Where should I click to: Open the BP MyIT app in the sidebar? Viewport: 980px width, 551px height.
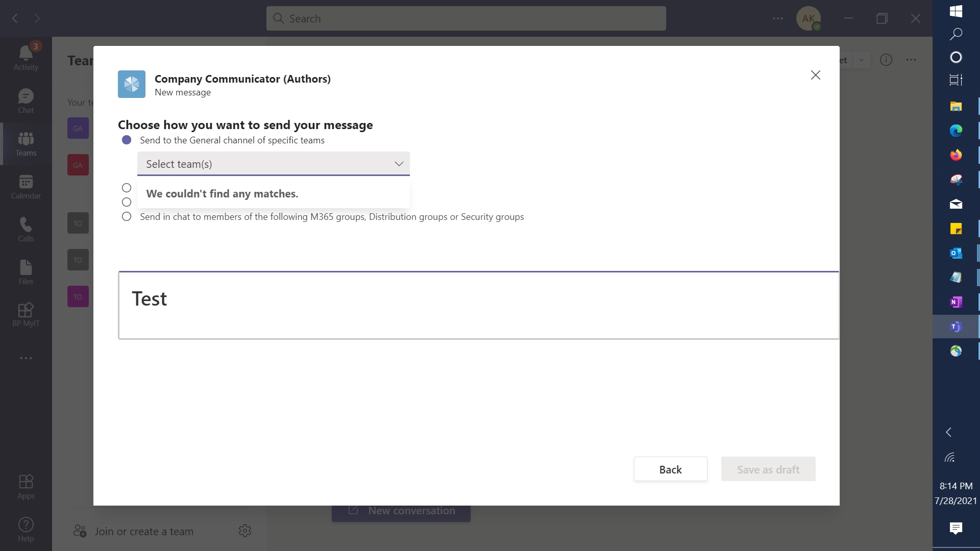pos(25,313)
